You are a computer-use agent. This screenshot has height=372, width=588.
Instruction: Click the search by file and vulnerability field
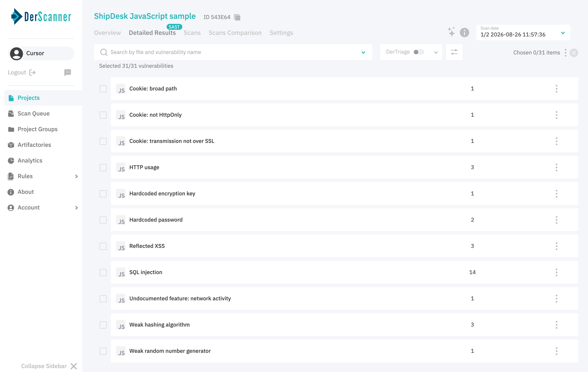tap(233, 52)
